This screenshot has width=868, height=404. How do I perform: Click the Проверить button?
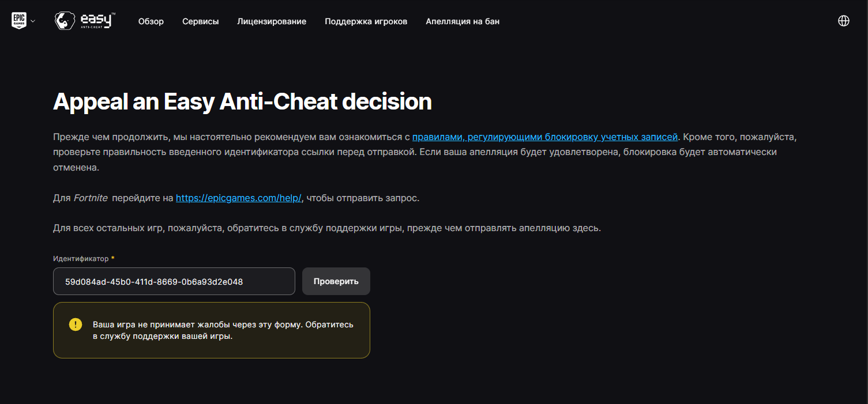point(336,281)
